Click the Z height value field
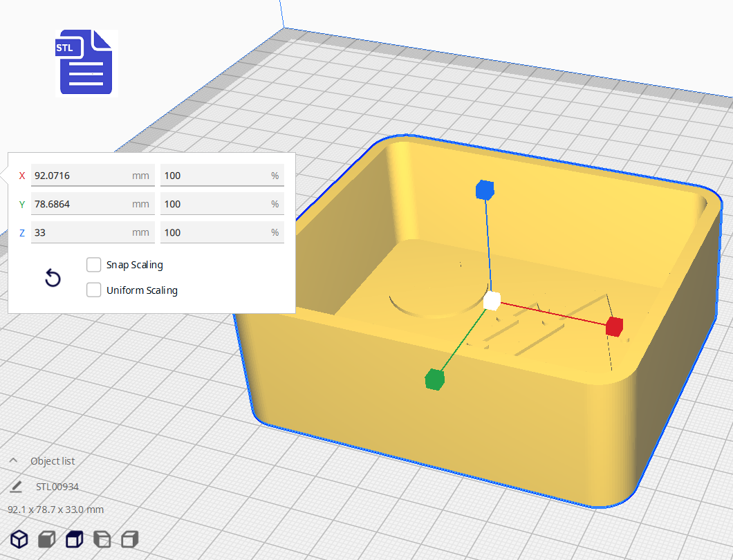Screen dimensions: 733x560 pyautogui.click(x=93, y=232)
